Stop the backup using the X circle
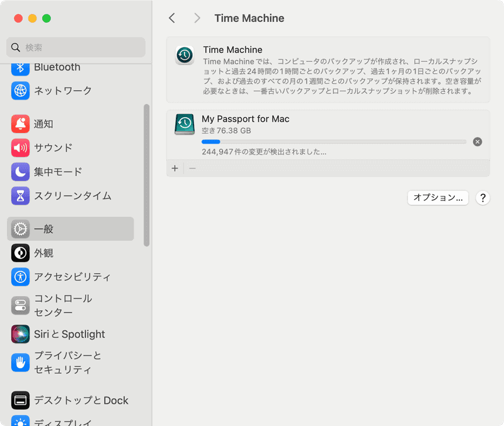Viewport: 504px width, 426px height. coord(478,142)
